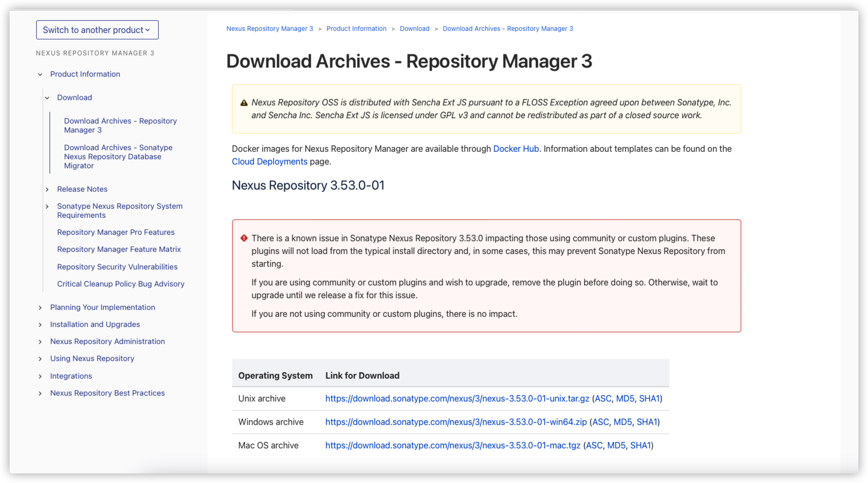Expand the Integrations chevron
Image resolution: width=868 pixels, height=483 pixels.
coord(40,376)
